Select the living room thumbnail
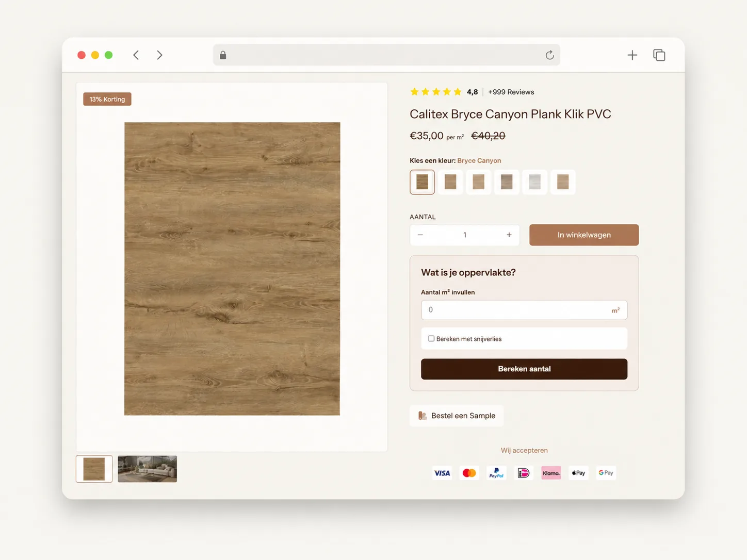 148,469
